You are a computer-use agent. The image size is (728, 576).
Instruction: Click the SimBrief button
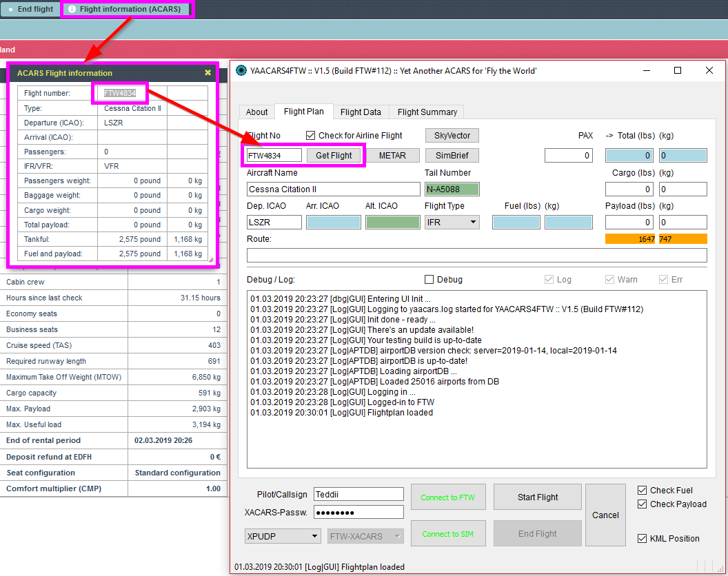click(452, 156)
